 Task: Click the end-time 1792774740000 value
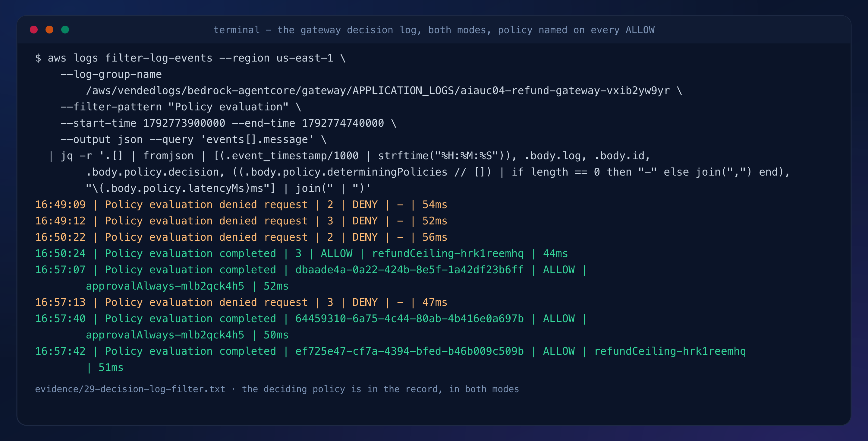(343, 123)
